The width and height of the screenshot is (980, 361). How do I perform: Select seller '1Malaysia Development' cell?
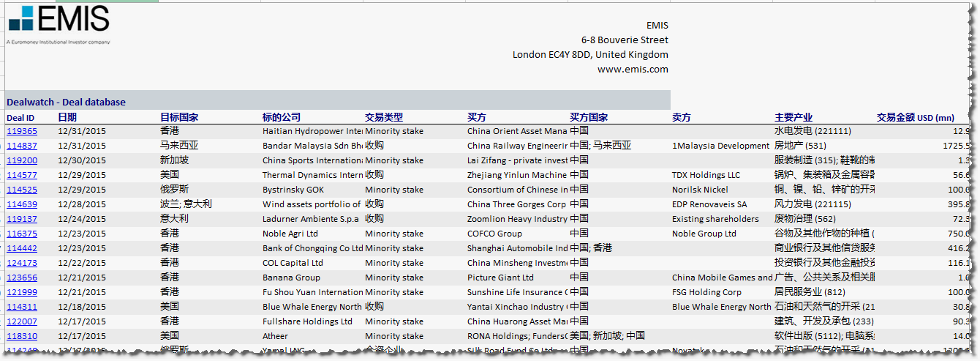pyautogui.click(x=720, y=146)
